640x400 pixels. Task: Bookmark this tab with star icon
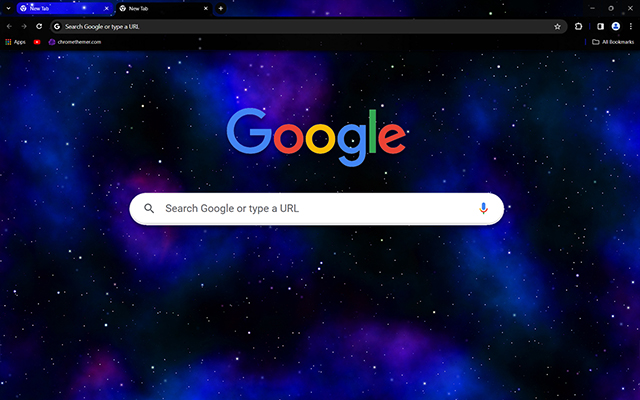557,27
